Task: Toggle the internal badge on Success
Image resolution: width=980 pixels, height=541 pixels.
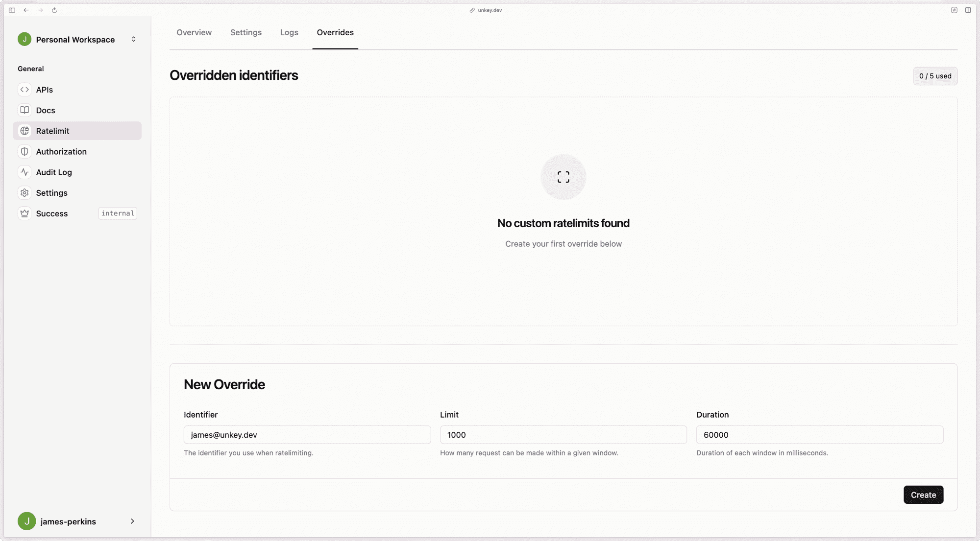Action: click(x=118, y=213)
